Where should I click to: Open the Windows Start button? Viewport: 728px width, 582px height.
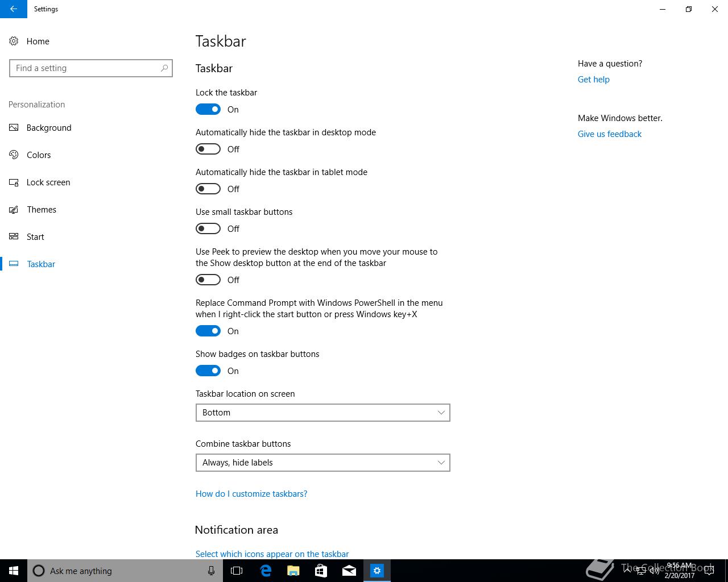point(14,571)
